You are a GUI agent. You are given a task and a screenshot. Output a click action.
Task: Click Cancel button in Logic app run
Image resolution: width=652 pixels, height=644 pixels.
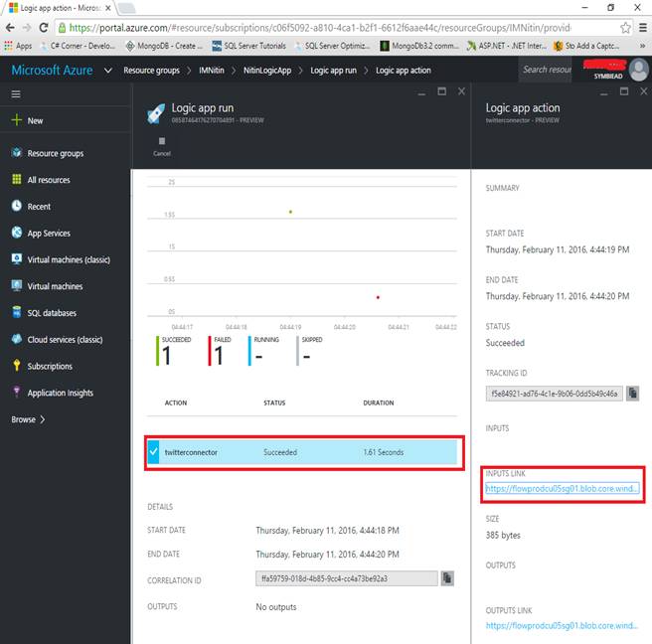click(x=162, y=146)
